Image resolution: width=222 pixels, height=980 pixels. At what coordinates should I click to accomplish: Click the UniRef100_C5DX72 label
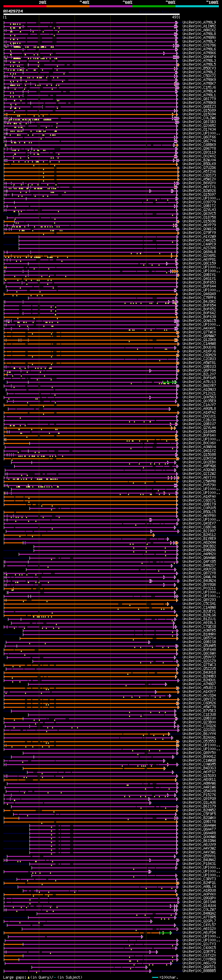coord(199,76)
